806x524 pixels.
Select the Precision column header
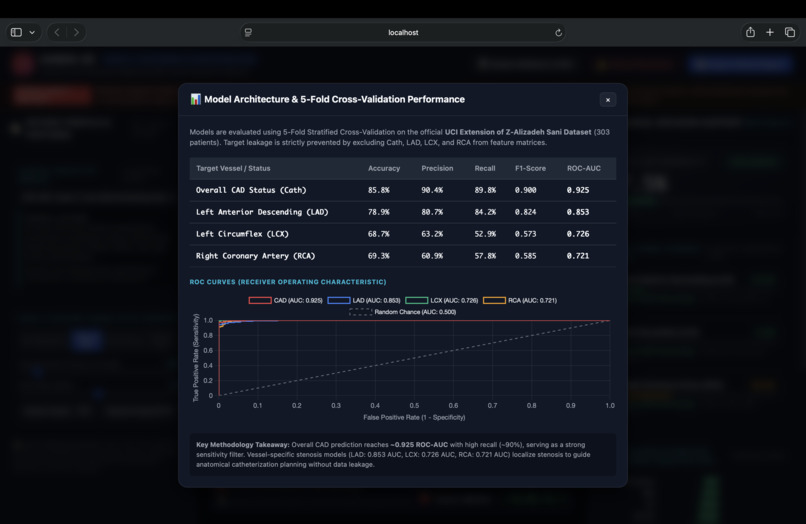click(x=437, y=168)
